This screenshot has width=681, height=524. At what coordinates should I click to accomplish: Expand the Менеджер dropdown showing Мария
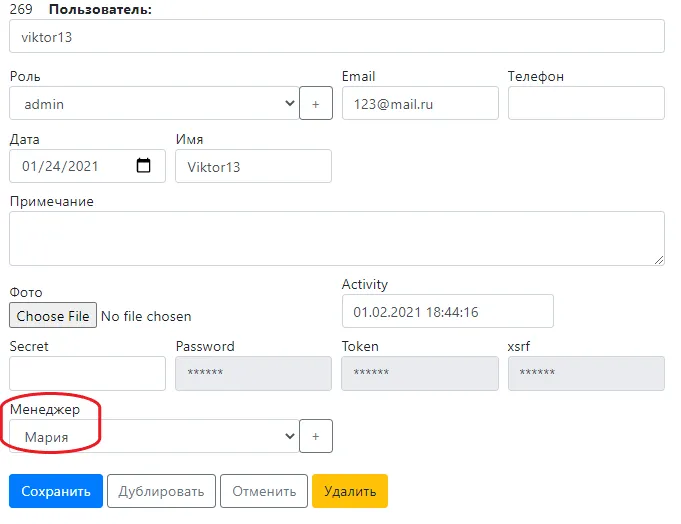point(154,436)
